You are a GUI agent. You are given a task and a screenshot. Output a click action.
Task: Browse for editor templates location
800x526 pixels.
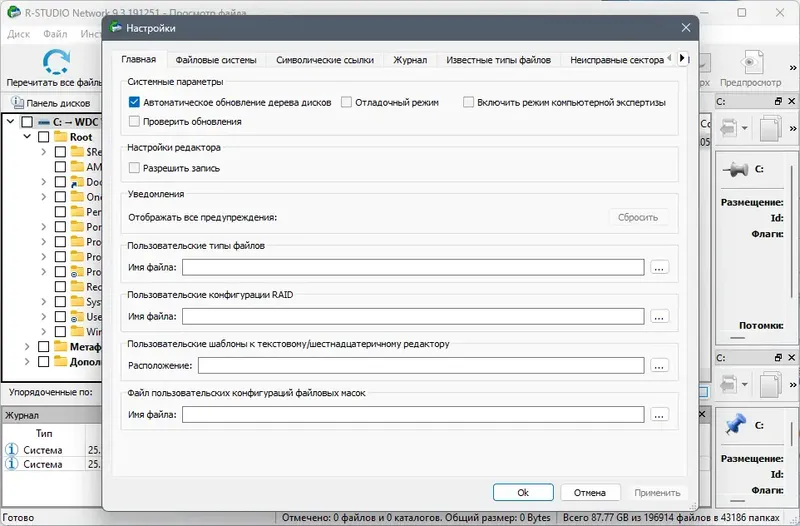(659, 366)
